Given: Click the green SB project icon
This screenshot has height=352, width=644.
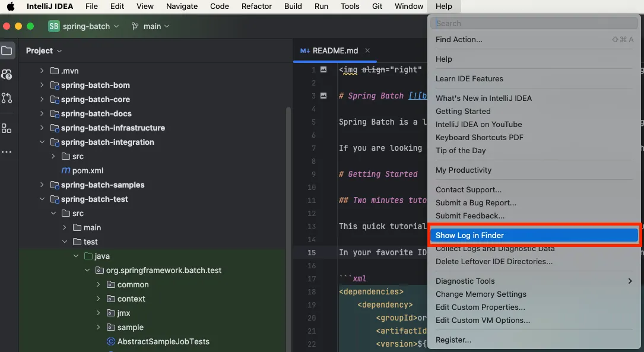Looking at the screenshot, I should (54, 26).
